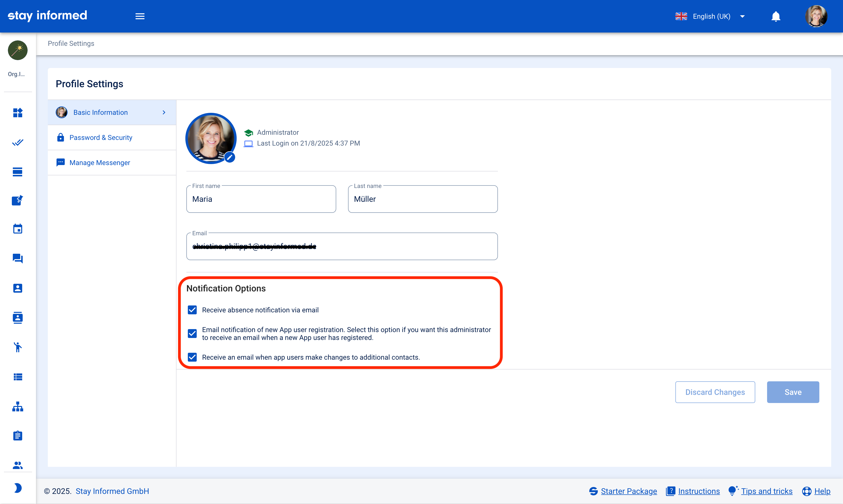Click the Last name field

coord(423,199)
